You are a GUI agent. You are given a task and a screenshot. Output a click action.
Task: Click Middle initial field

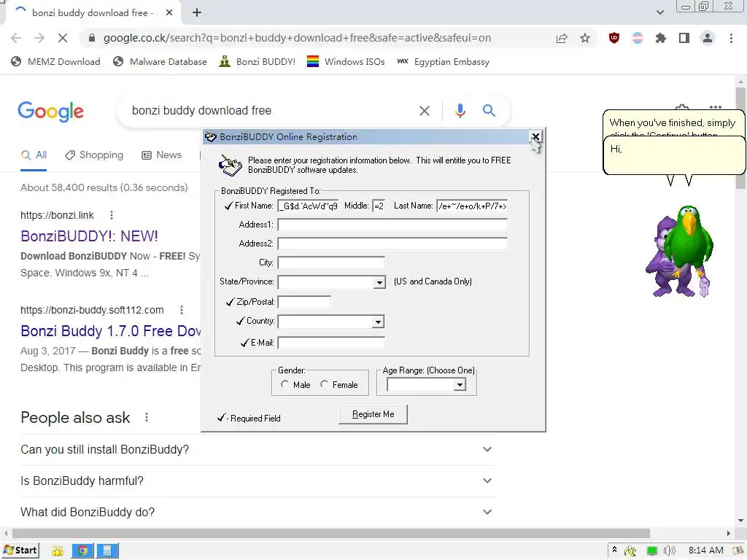pos(379,206)
